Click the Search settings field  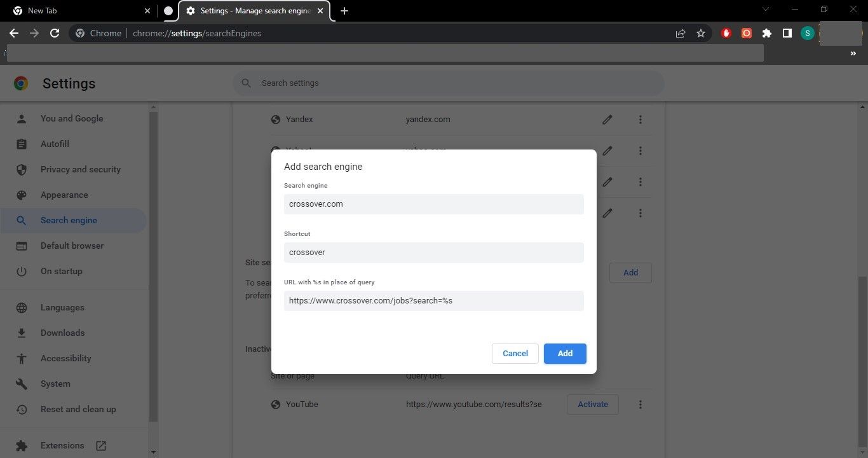(x=449, y=83)
